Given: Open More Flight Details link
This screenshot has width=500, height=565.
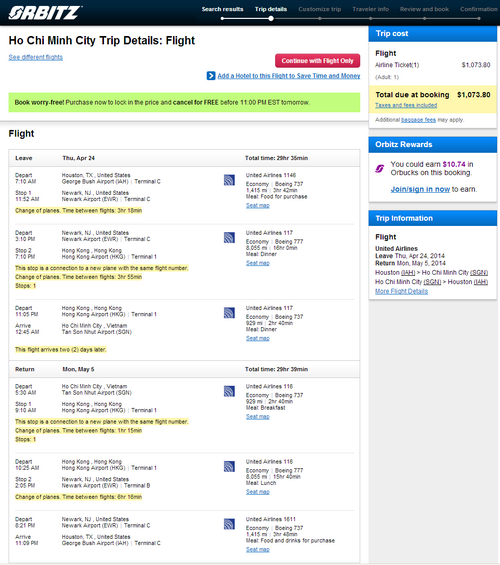Looking at the screenshot, I should pyautogui.click(x=401, y=291).
